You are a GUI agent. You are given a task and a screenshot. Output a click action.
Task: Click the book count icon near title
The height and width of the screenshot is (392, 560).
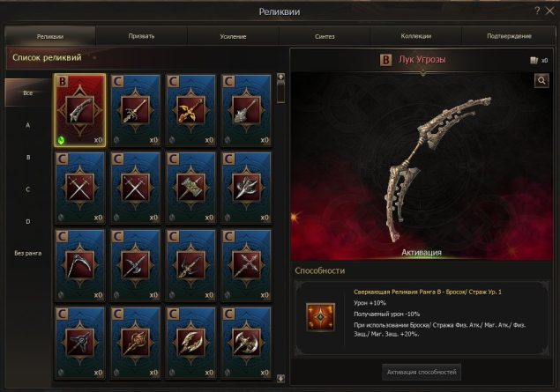pos(534,60)
